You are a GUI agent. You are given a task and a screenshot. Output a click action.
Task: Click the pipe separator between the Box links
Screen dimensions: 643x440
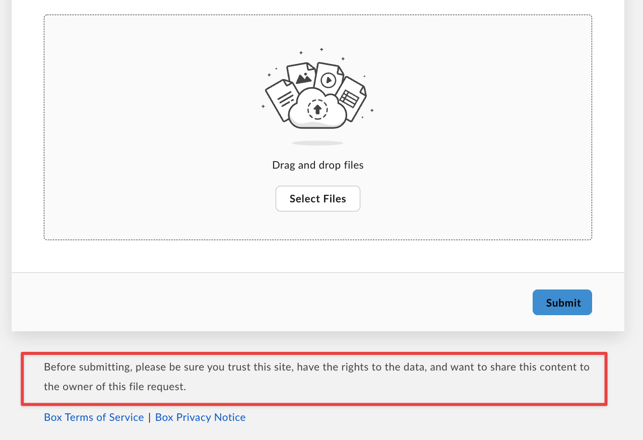149,417
